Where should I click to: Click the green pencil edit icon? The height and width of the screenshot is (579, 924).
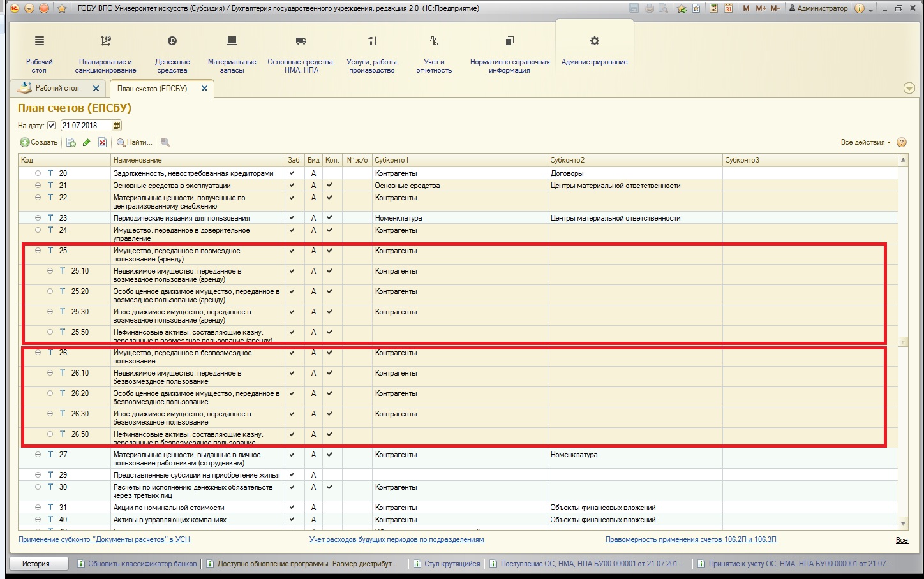(x=86, y=143)
